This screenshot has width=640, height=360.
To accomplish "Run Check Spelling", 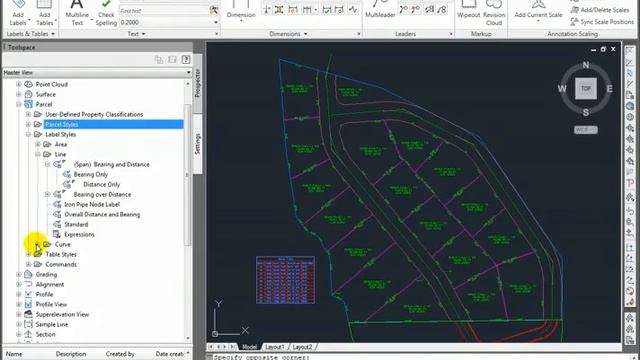I will (106, 13).
